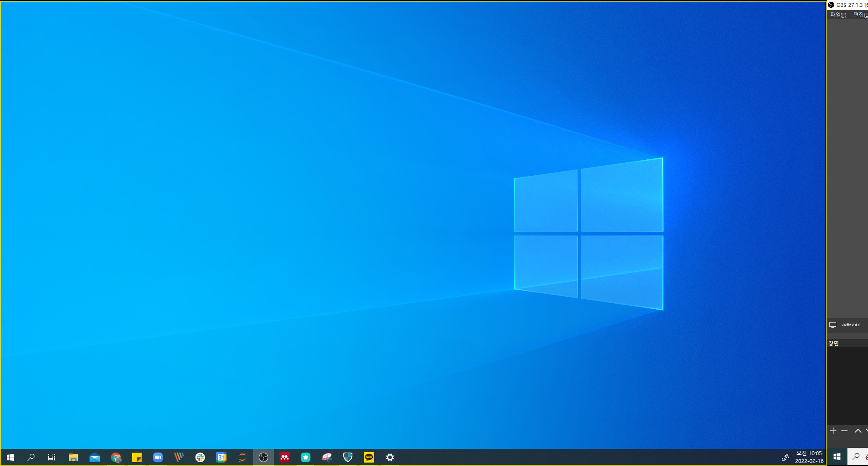Open the blue shield security app icon

click(x=348, y=457)
